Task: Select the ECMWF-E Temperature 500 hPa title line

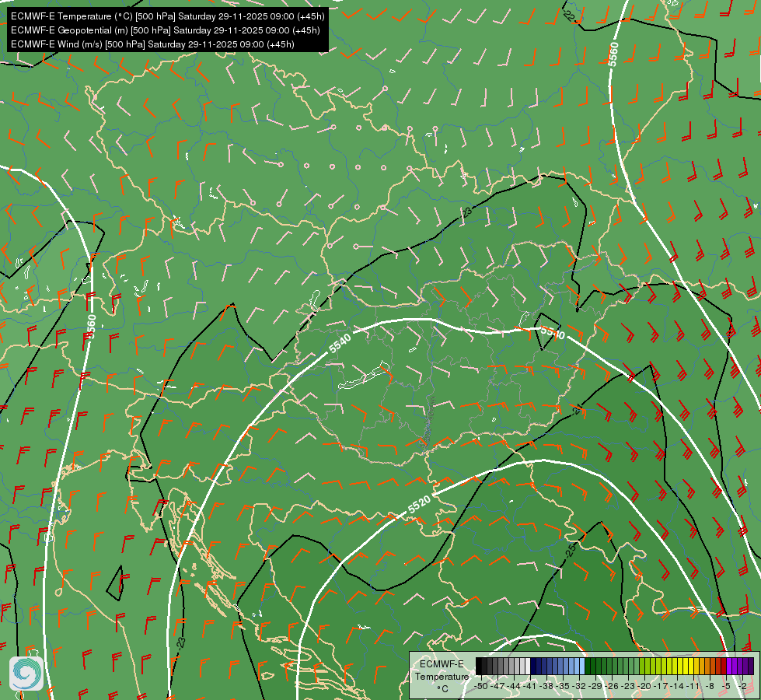Action: (x=167, y=16)
